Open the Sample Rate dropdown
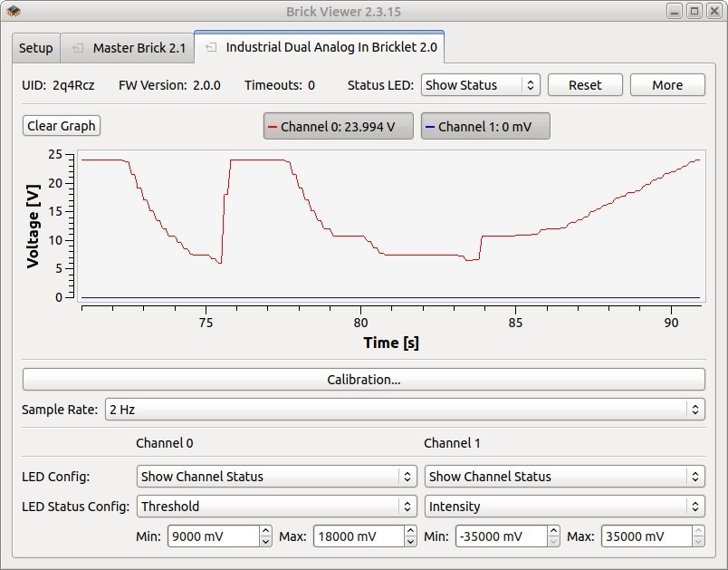 point(405,410)
